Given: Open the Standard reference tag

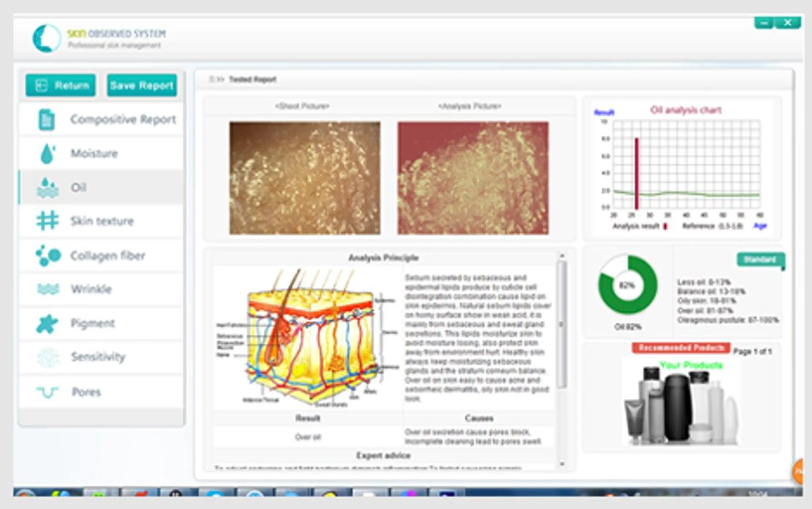Looking at the screenshot, I should tap(760, 260).
